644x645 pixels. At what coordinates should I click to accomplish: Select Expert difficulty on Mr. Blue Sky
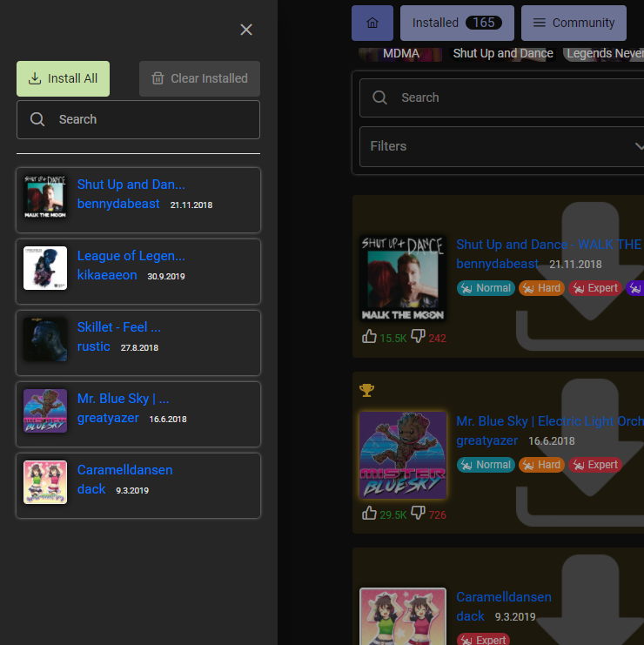coord(595,465)
